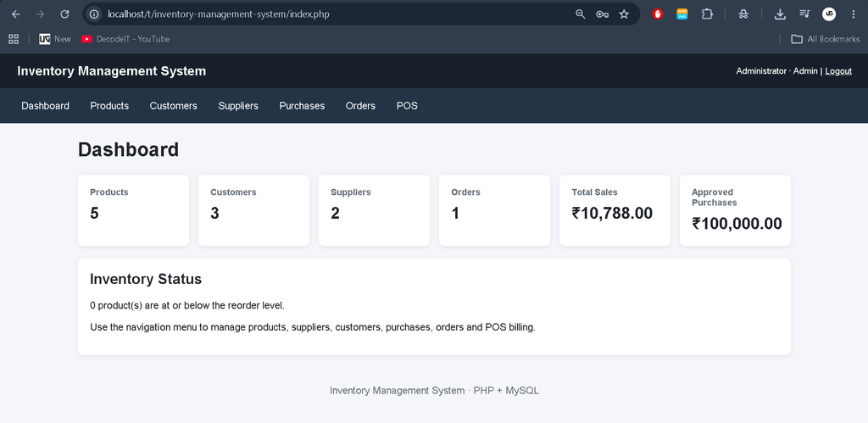Go back with the browser back arrow
Viewport: 868px width, 423px height.
[15, 14]
